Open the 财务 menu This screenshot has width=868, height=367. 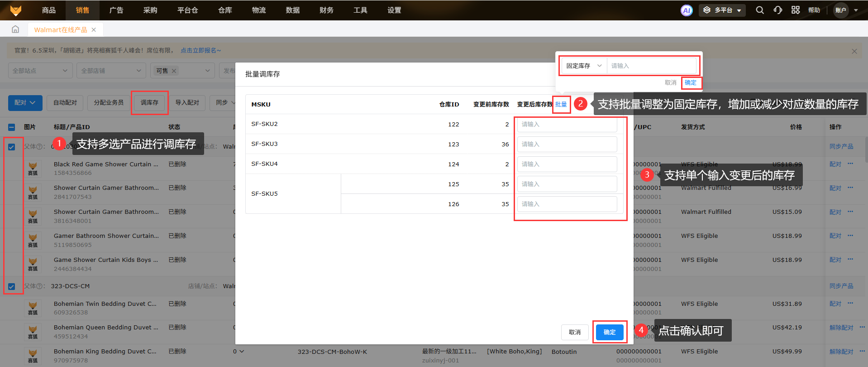point(326,10)
